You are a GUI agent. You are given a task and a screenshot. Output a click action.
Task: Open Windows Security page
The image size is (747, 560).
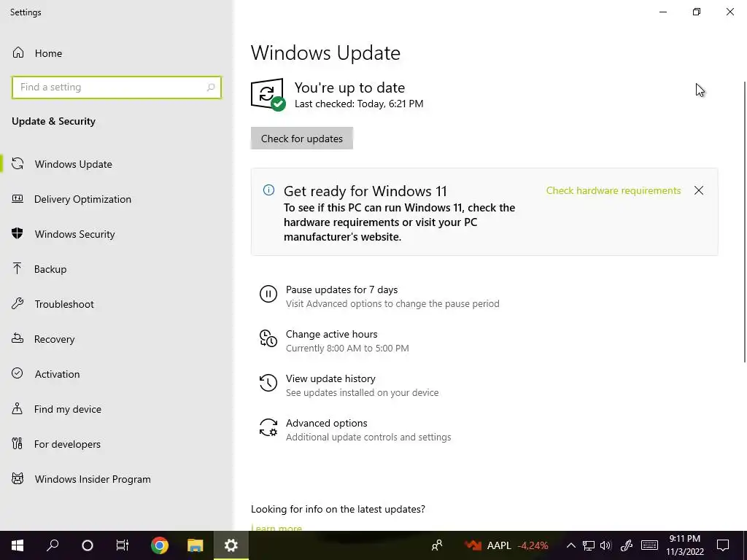tap(117, 234)
